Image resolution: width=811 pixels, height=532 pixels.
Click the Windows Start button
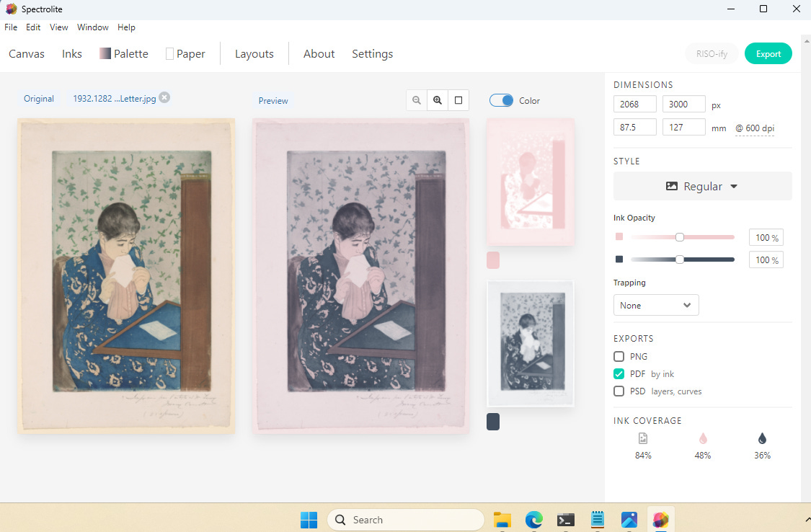point(309,520)
